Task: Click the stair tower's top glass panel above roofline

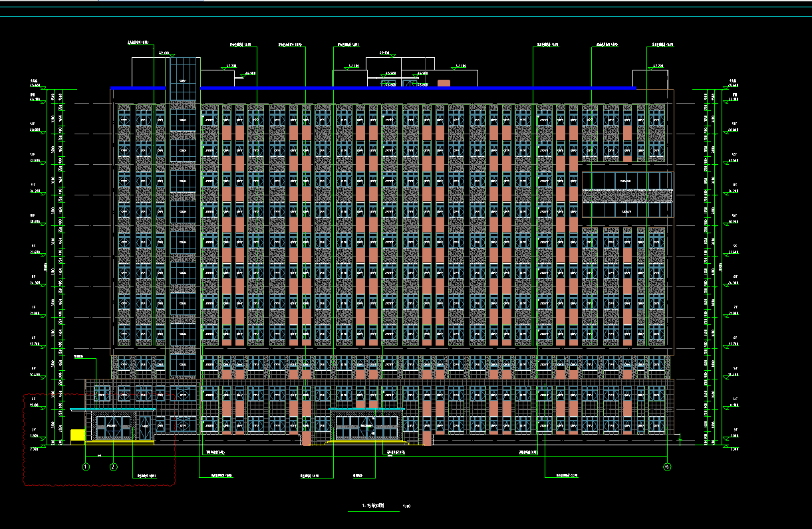Action: point(184,72)
